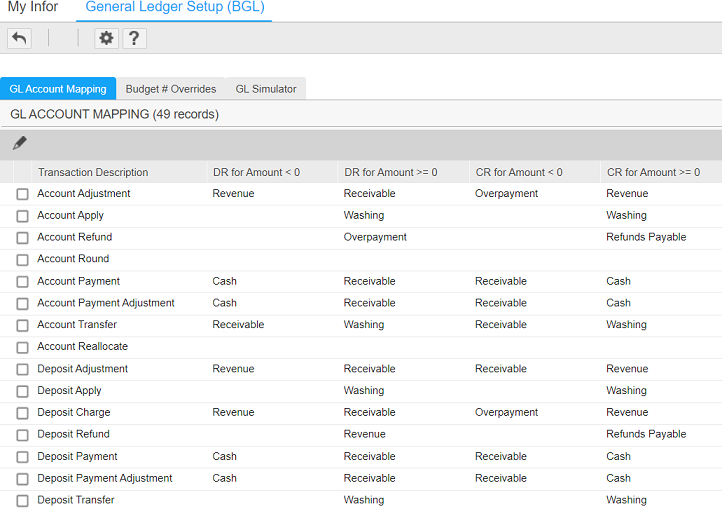Click the help question mark icon
This screenshot has height=509, width=722.
[x=134, y=38]
